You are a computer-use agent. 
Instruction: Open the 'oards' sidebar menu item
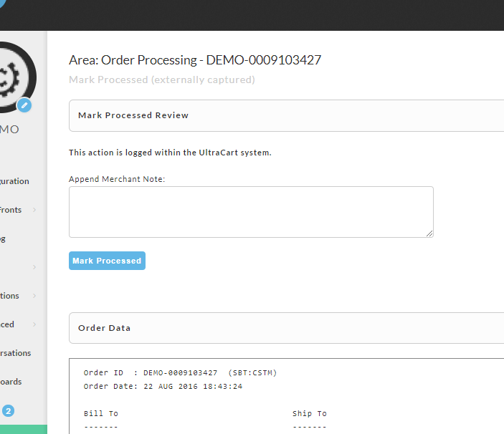point(11,382)
